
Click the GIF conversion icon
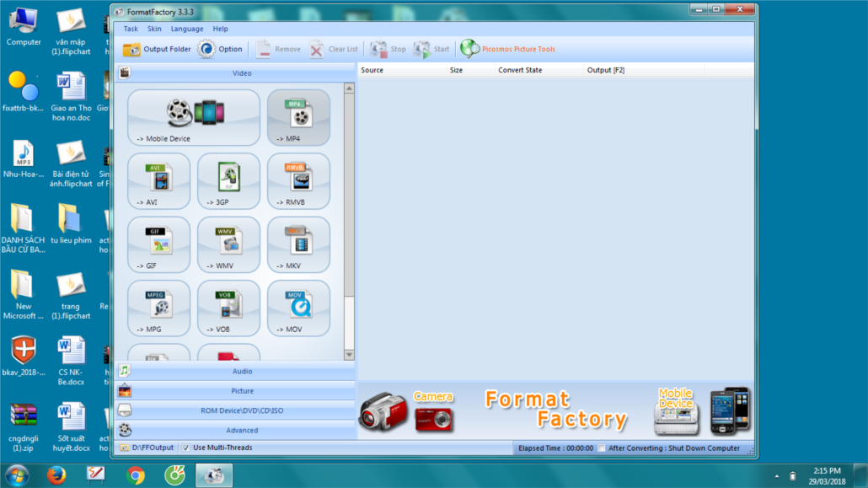158,244
